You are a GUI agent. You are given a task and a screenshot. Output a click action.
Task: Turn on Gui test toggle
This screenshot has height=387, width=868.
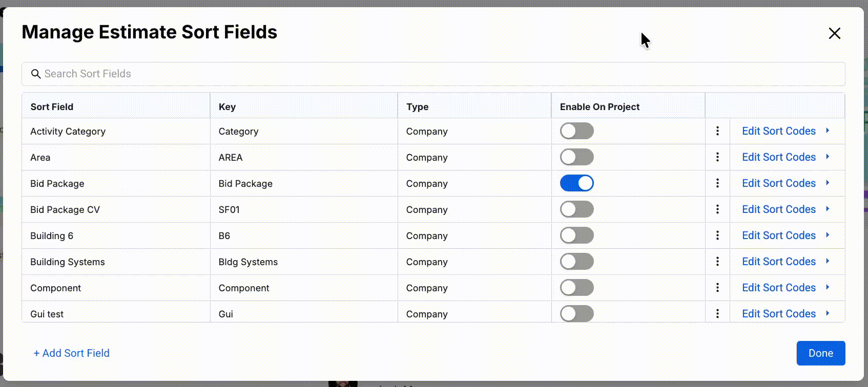pos(576,313)
